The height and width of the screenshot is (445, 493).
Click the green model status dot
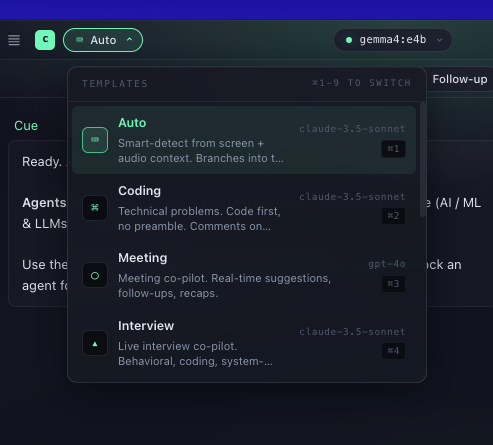(349, 40)
